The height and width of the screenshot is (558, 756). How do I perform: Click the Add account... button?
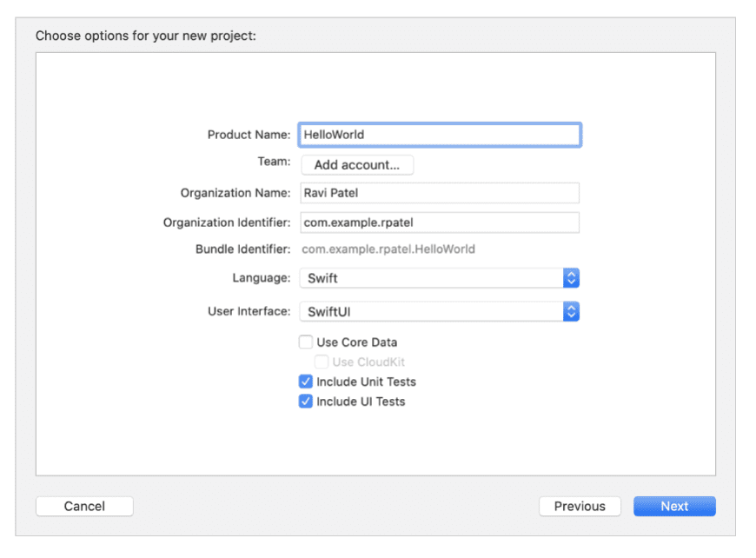[x=357, y=164]
